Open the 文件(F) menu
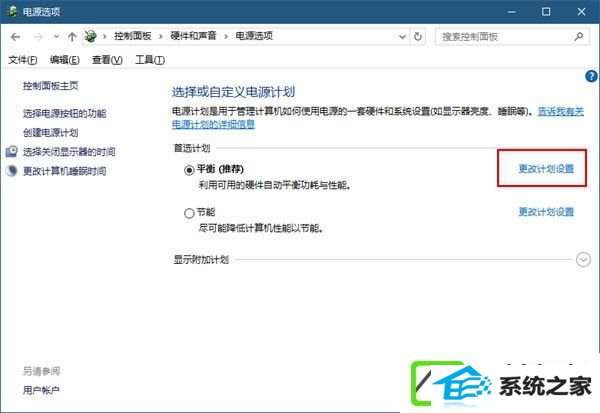The height and width of the screenshot is (413, 600). tap(23, 60)
